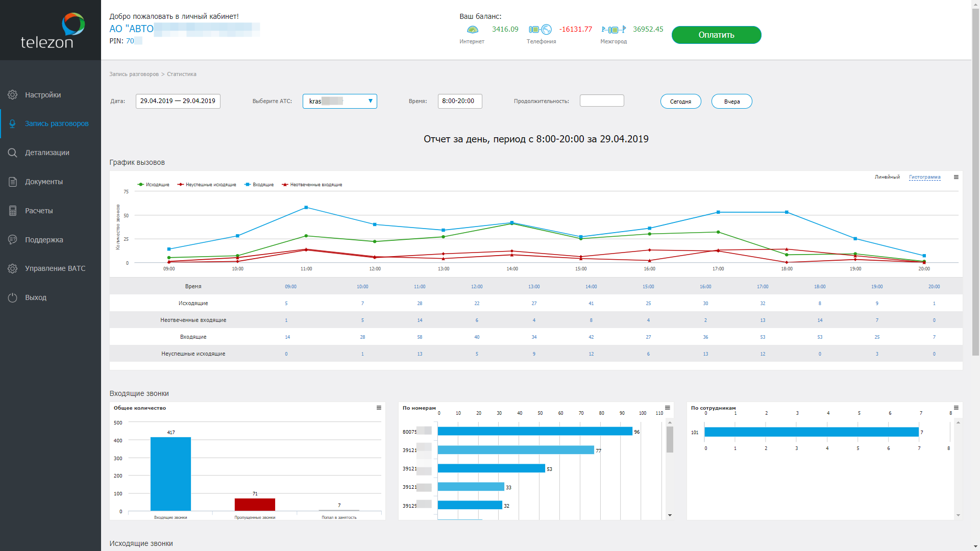Click the Детализации magnifier icon
The width and height of the screenshot is (980, 551).
pos(13,153)
